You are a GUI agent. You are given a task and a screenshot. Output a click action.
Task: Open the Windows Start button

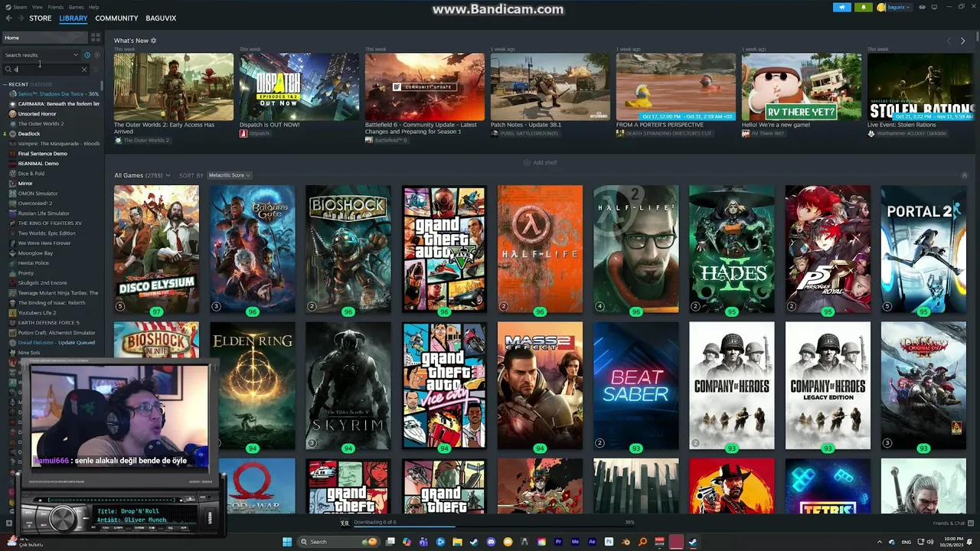[x=287, y=542]
